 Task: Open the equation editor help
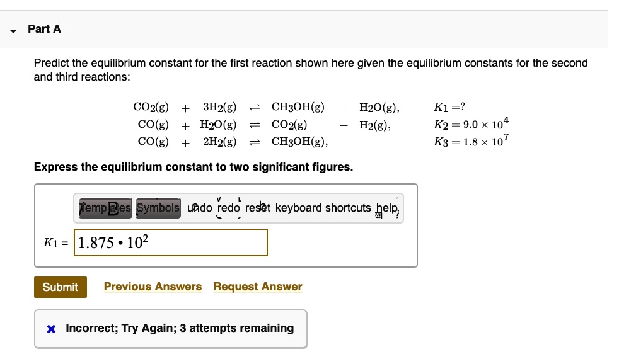tap(390, 207)
